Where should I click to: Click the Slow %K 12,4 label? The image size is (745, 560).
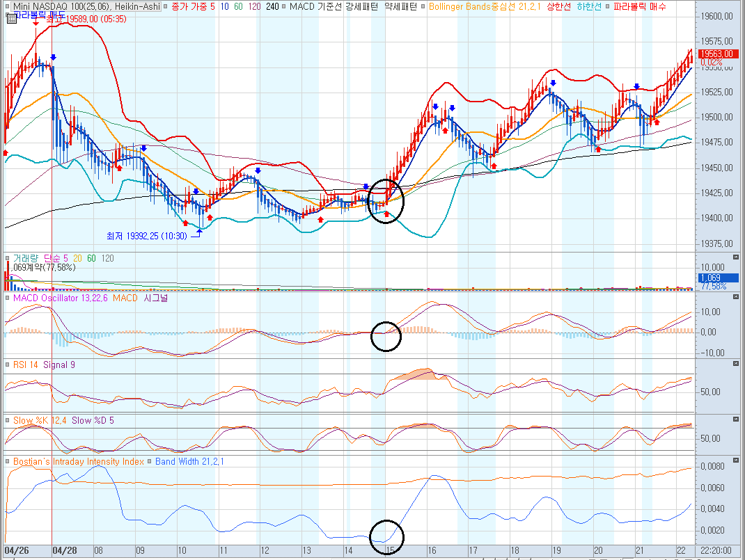40,420
